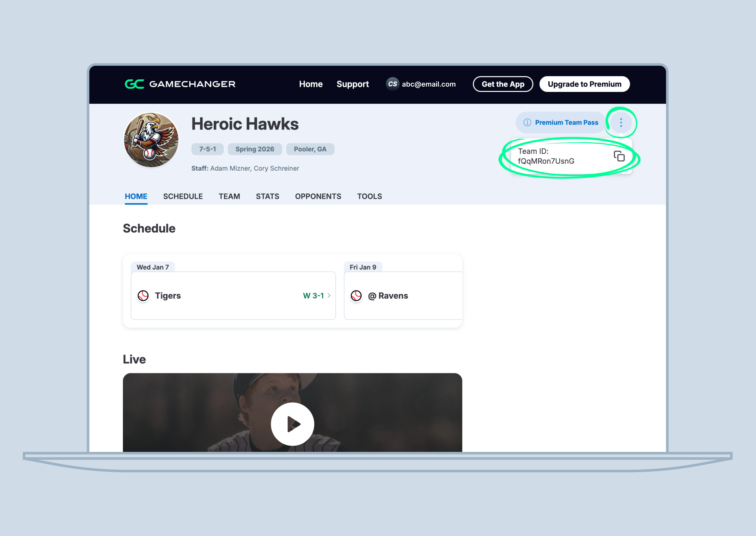The width and height of the screenshot is (756, 536).
Task: Click the Ravens game baseball icon
Action: [x=356, y=296]
